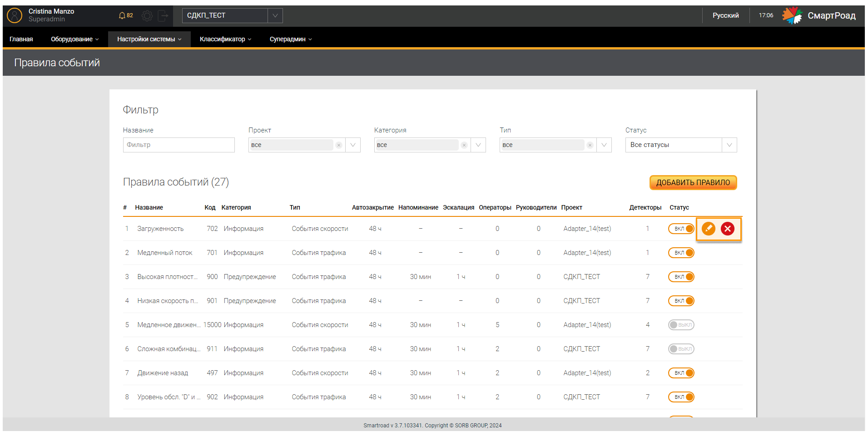The width and height of the screenshot is (868, 436).
Task: Open the Оборудование menu
Action: [74, 39]
